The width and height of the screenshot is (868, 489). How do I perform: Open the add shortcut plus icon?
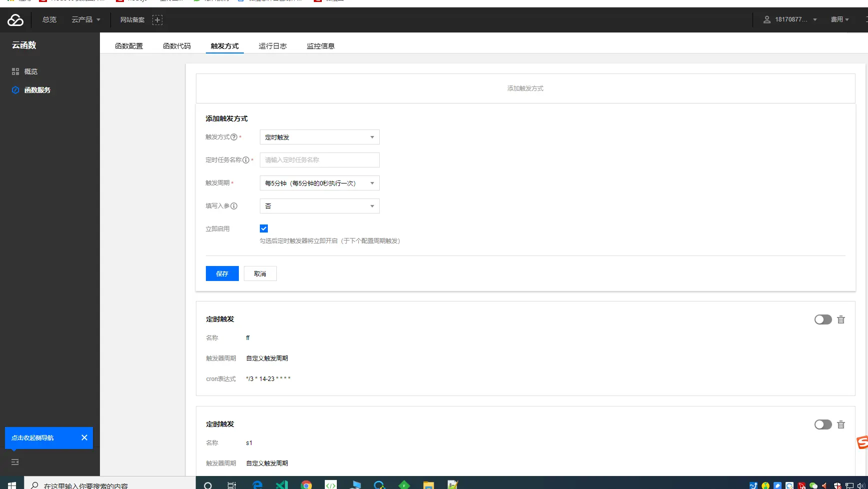coord(157,20)
